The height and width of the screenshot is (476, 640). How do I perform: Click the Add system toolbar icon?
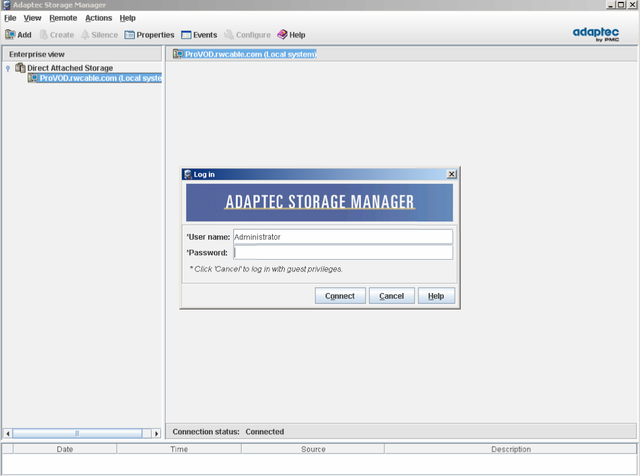tap(10, 35)
